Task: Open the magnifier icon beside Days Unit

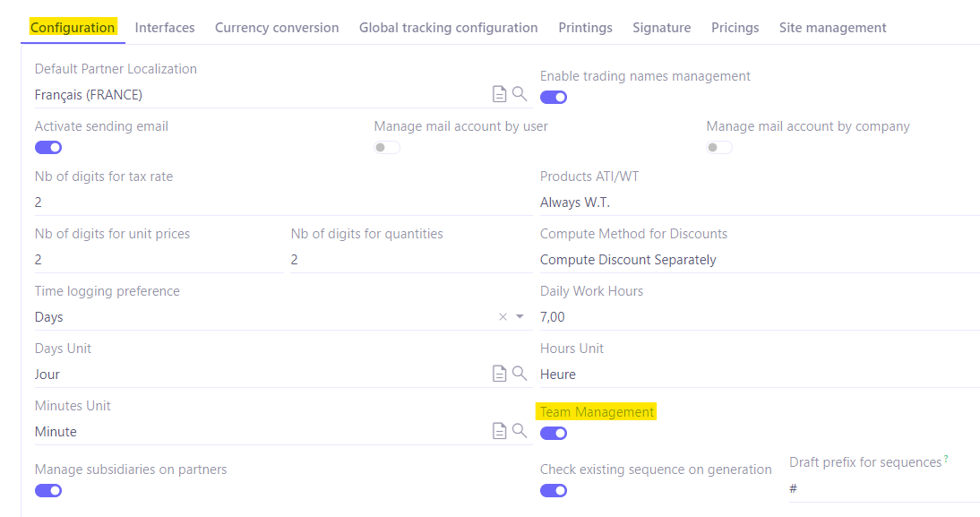Action: tap(520, 374)
